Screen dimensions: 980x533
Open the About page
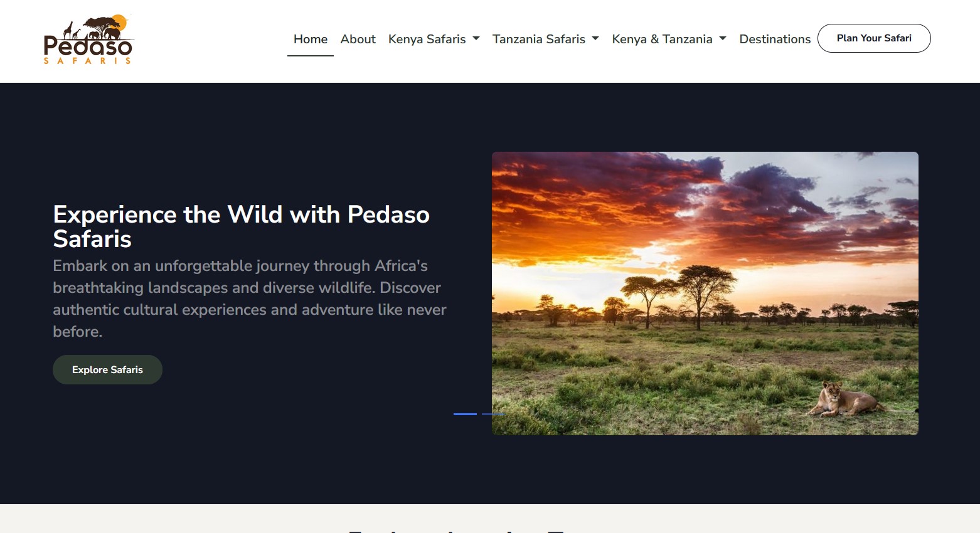358,39
